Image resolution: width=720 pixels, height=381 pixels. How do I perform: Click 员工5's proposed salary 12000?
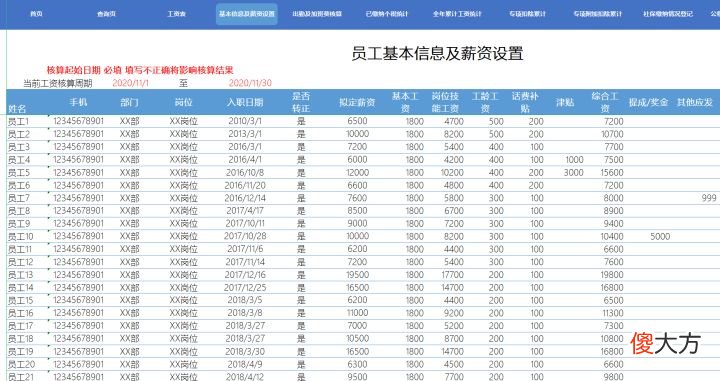[x=357, y=173]
